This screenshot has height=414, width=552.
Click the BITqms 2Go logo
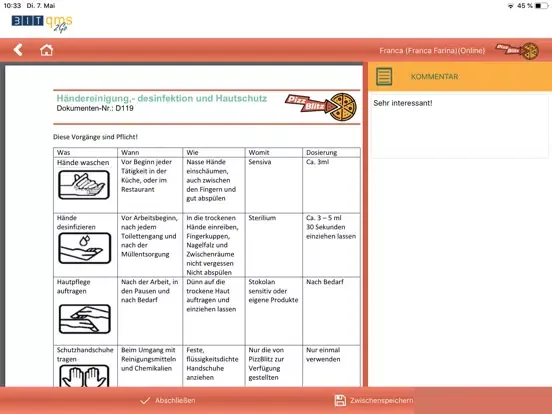pyautogui.click(x=42, y=24)
